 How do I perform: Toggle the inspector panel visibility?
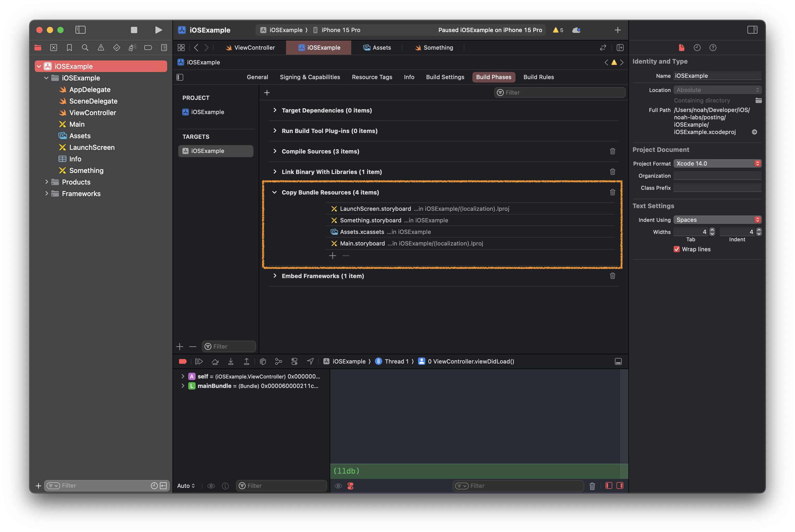[x=752, y=30]
